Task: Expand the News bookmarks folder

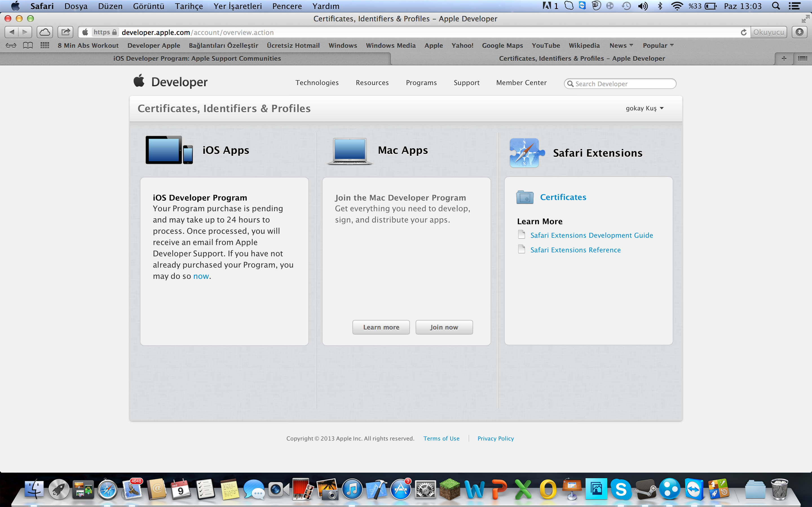Action: click(621, 45)
